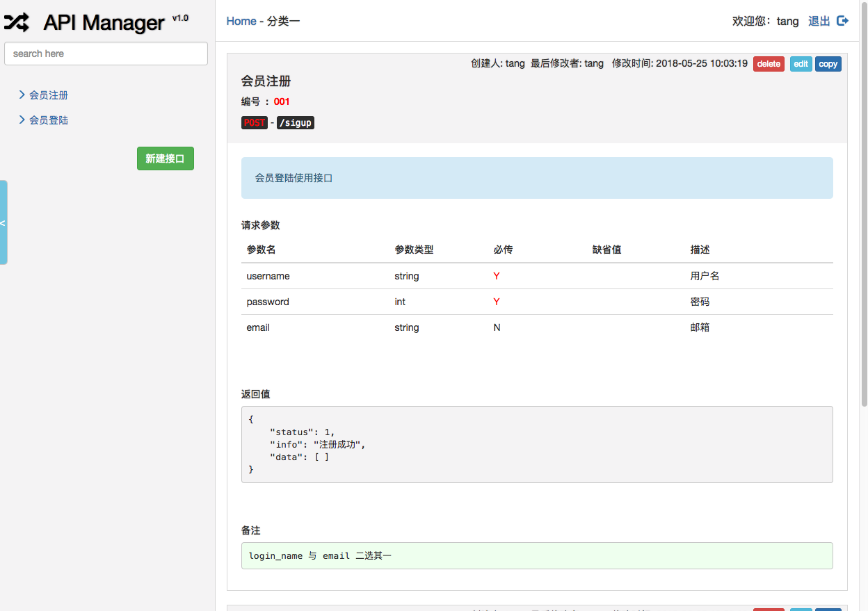Click the API Manager title

coord(104,22)
